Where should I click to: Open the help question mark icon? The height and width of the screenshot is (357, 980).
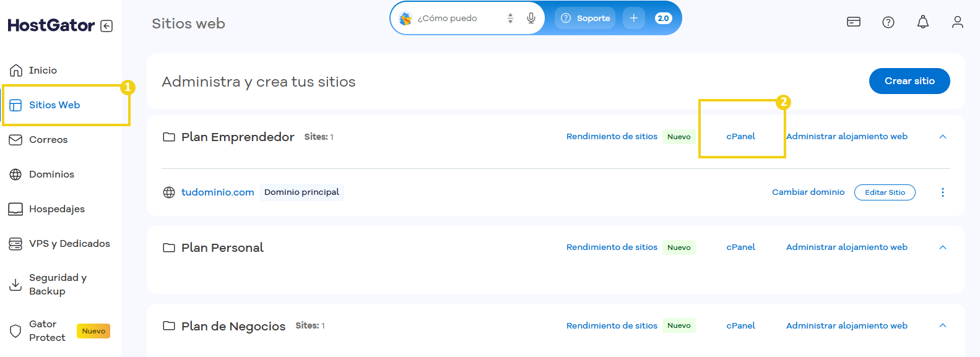888,22
